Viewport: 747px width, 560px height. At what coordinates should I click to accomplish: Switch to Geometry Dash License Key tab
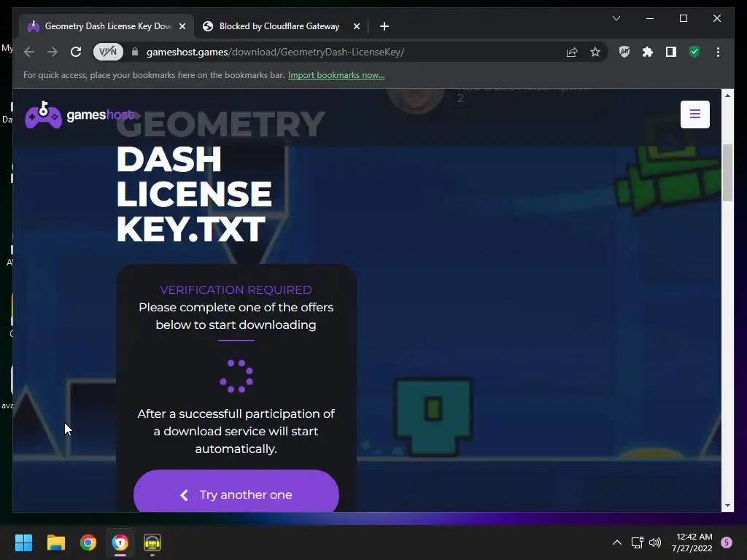coord(107,26)
